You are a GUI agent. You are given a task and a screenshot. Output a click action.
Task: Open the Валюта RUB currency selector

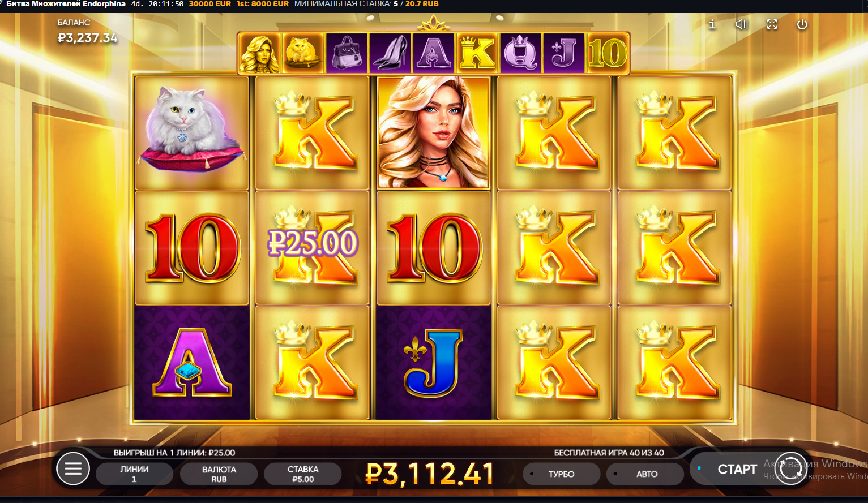(219, 474)
